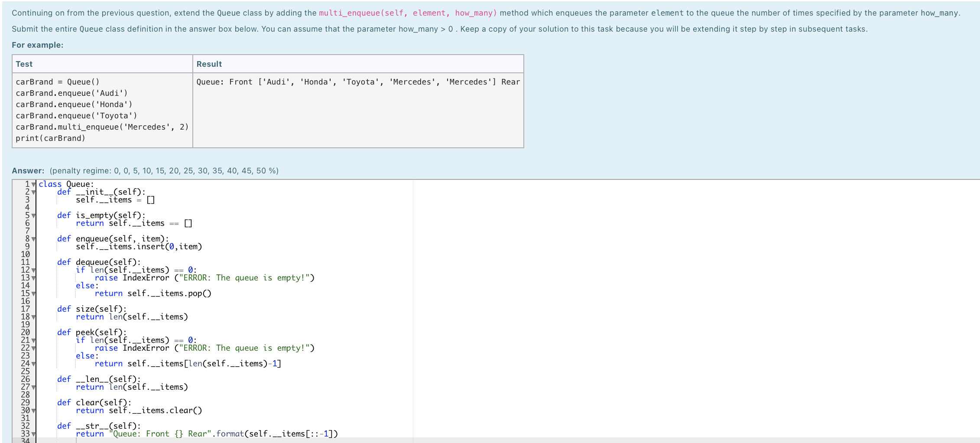Click line number 10 in the gutter

click(26, 254)
